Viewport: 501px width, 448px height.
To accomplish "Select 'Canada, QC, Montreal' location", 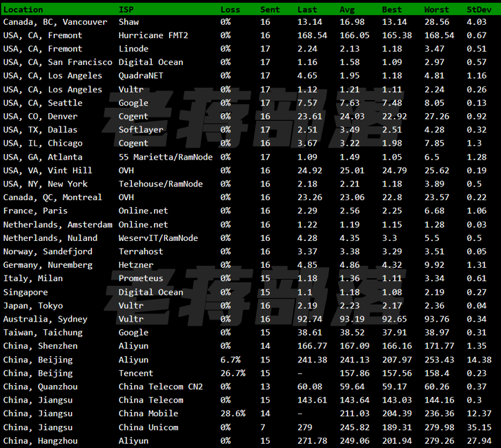I will click(52, 197).
